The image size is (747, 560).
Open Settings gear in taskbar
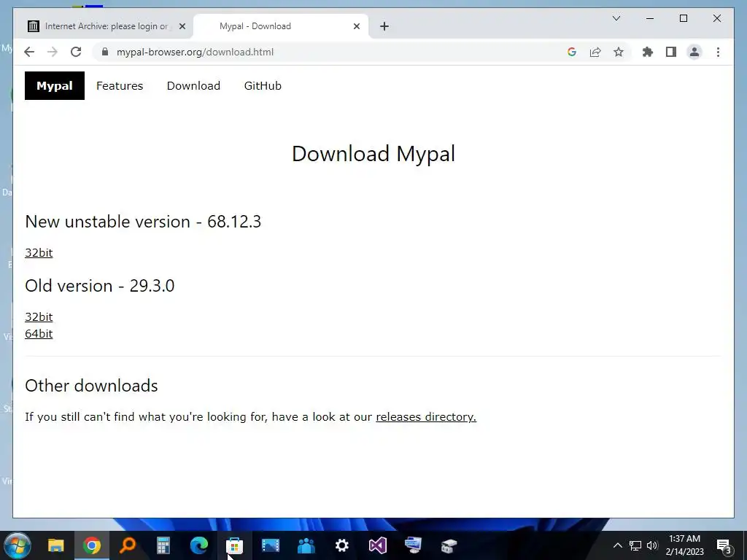click(341, 545)
